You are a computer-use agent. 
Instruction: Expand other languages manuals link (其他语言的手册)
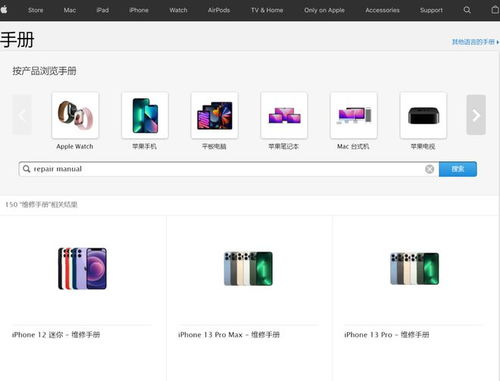tap(475, 42)
